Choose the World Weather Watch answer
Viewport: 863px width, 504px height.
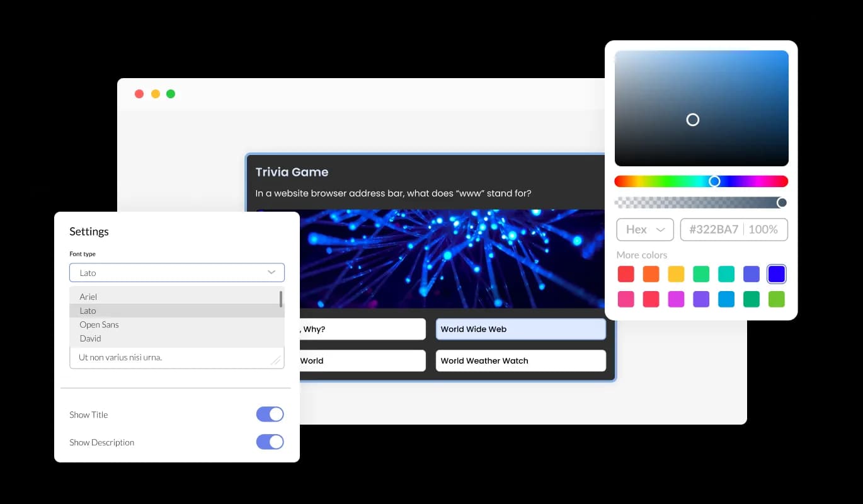click(520, 360)
